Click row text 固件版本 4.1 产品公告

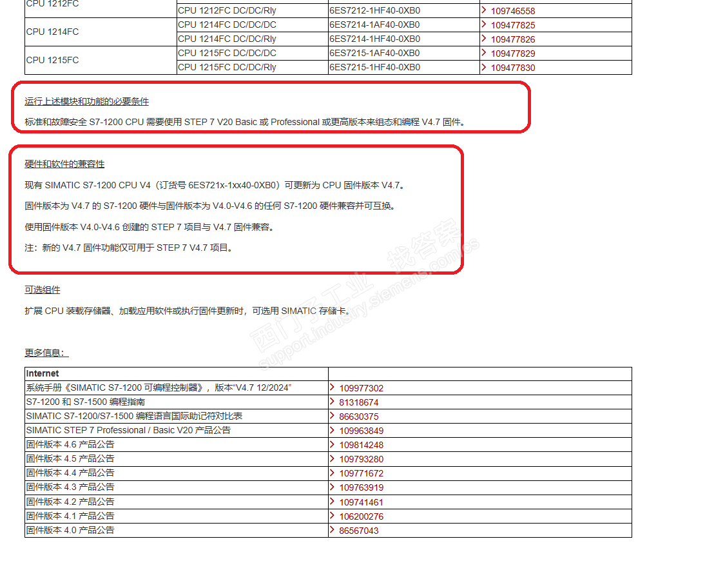click(x=70, y=516)
